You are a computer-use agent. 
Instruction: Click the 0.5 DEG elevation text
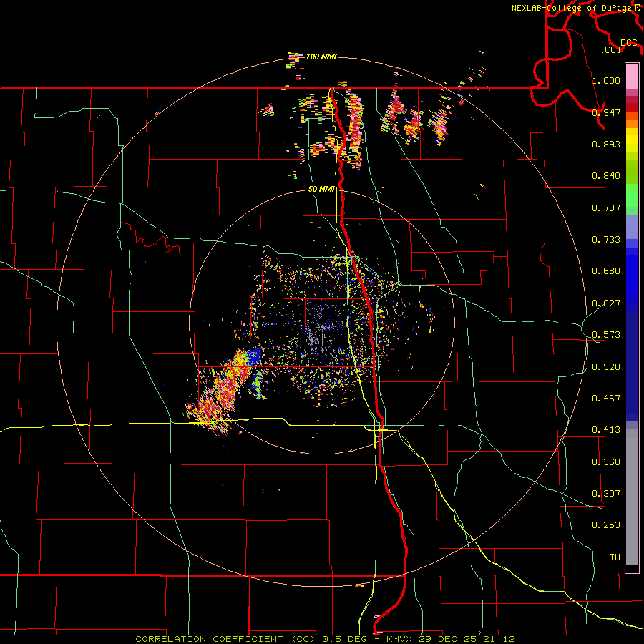click(x=344, y=639)
